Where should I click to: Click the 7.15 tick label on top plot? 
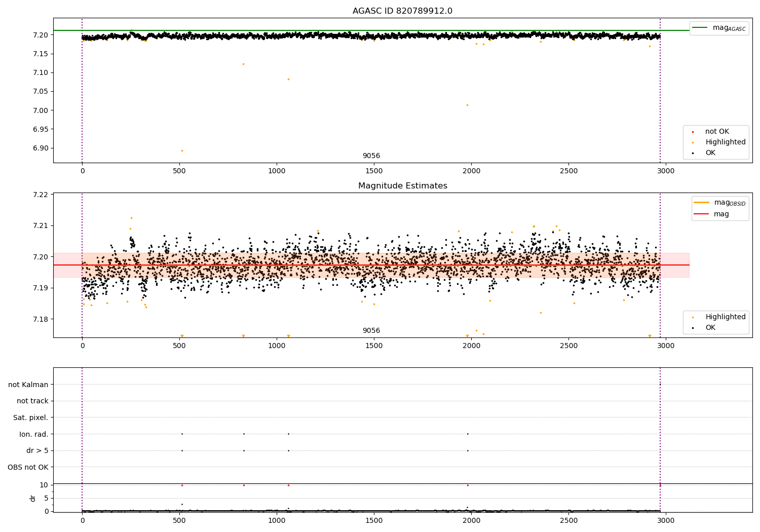[x=41, y=54]
